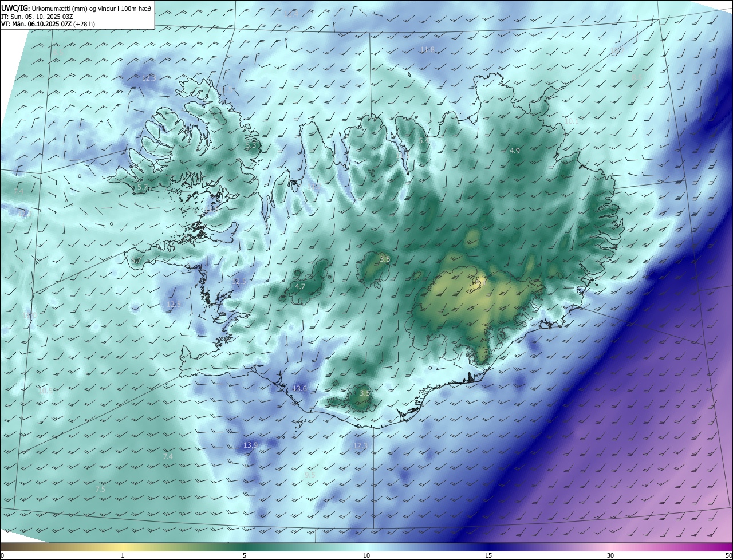Click the '10' tick on the color scale
Viewport: 733px width, 560px height.
pos(366,555)
